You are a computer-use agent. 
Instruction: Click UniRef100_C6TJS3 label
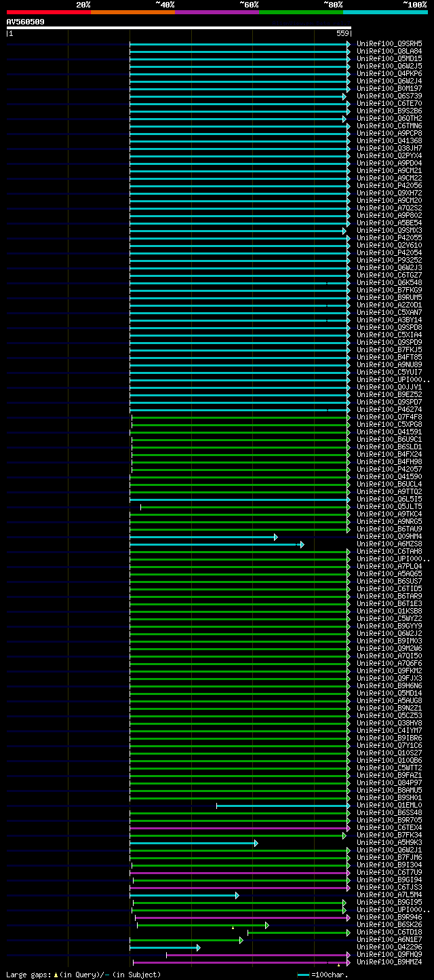point(389,887)
